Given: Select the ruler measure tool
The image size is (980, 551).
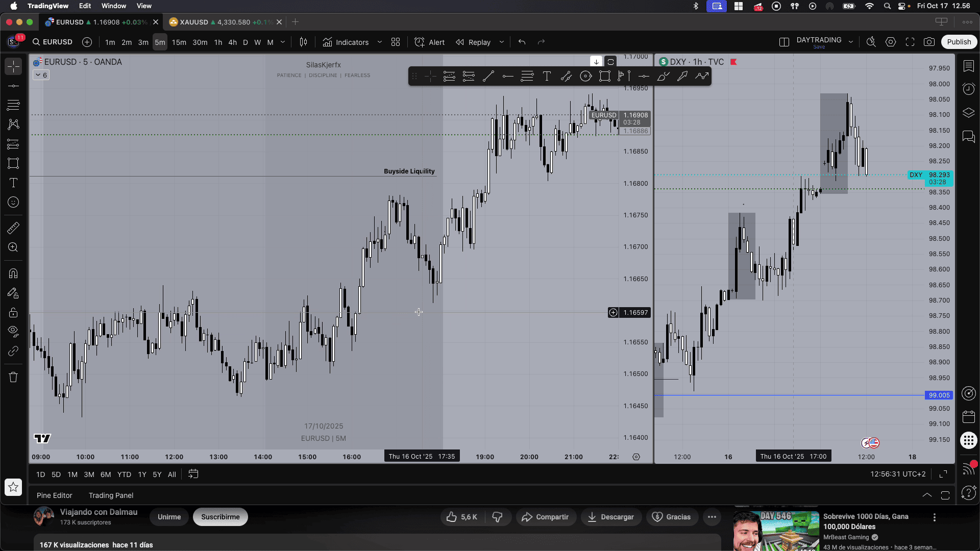Looking at the screenshot, I should coord(13,228).
